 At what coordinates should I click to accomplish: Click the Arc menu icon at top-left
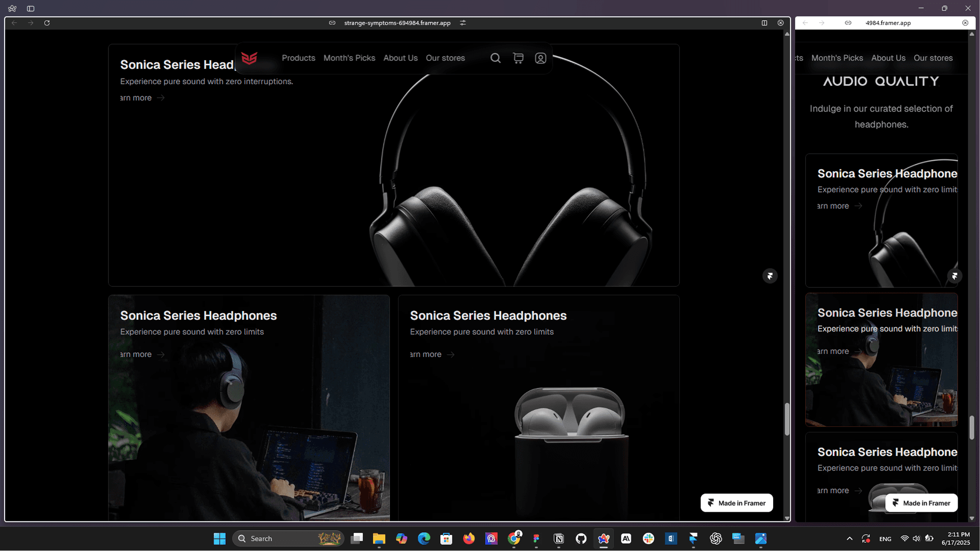tap(12, 9)
